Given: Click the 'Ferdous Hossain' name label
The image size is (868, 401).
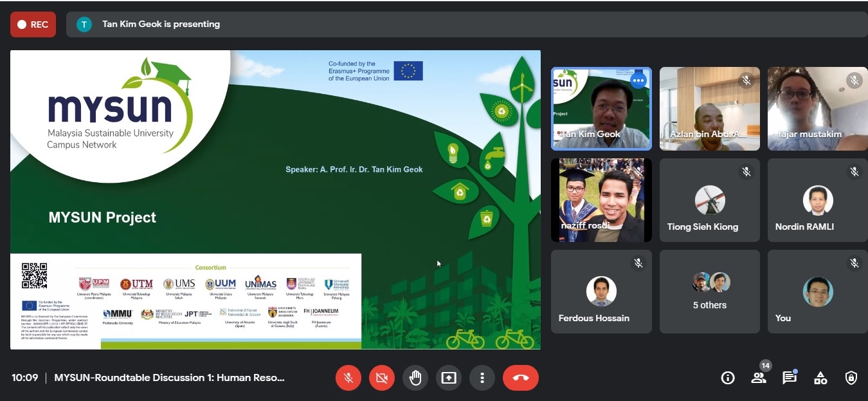Looking at the screenshot, I should [594, 318].
